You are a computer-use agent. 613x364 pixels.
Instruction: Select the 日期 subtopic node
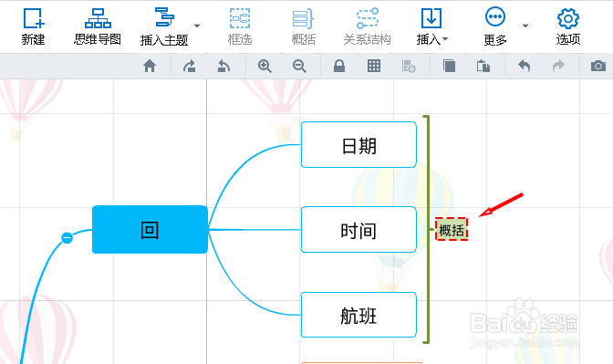click(x=358, y=145)
